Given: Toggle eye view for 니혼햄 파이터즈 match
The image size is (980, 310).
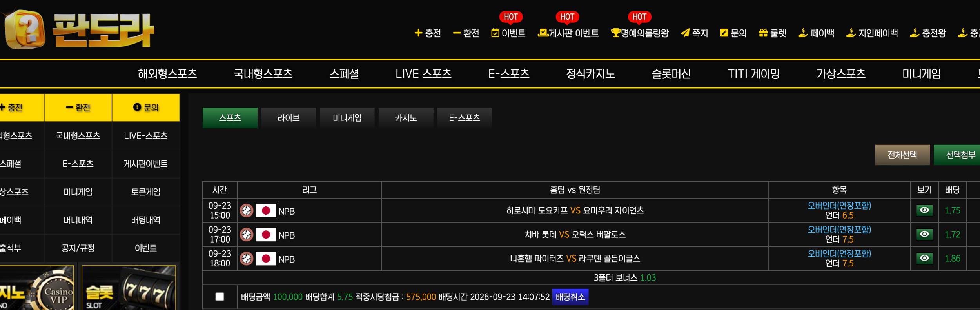Looking at the screenshot, I should pyautogui.click(x=924, y=258).
